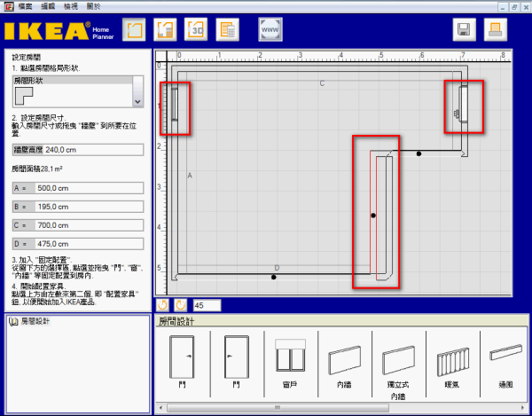532x416 pixels.
Task: Close the Home Planner window
Action: 526,7
